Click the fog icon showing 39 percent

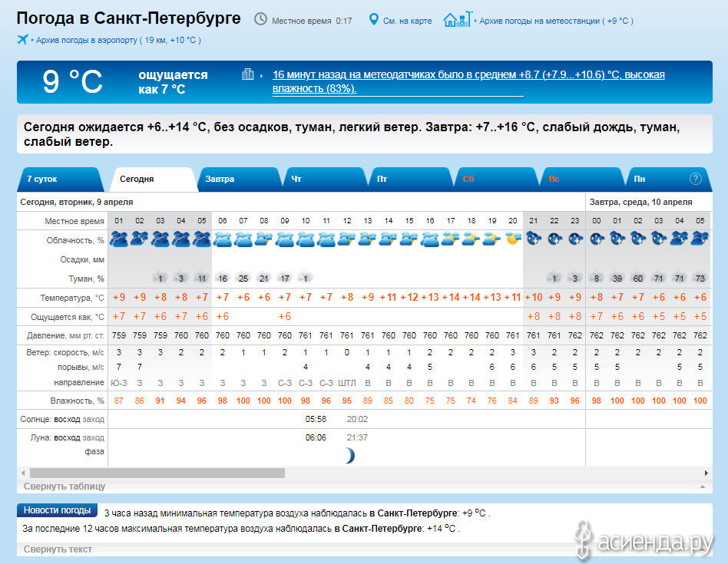pos(617,278)
